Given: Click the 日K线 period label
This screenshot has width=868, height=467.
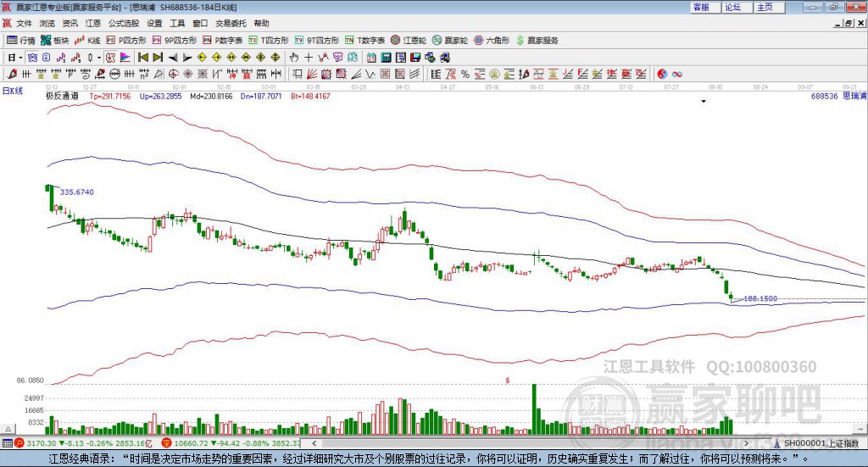Looking at the screenshot, I should [13, 91].
